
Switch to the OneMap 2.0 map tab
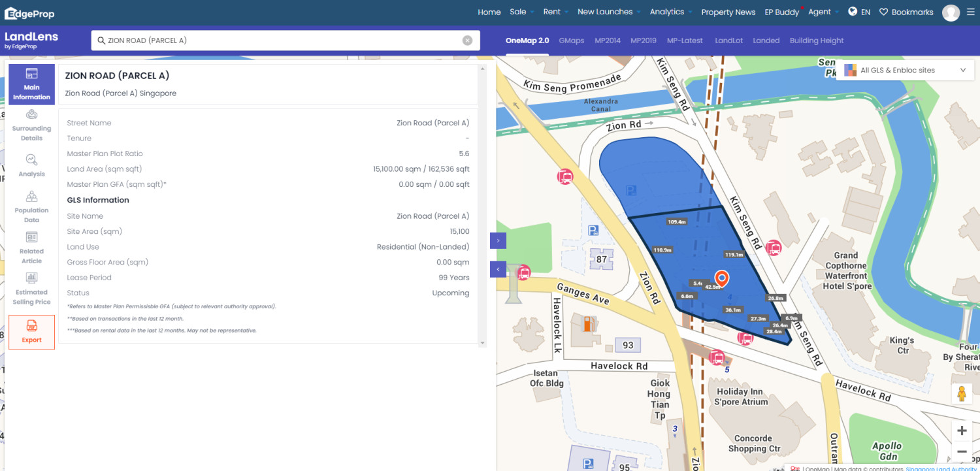[x=527, y=41]
